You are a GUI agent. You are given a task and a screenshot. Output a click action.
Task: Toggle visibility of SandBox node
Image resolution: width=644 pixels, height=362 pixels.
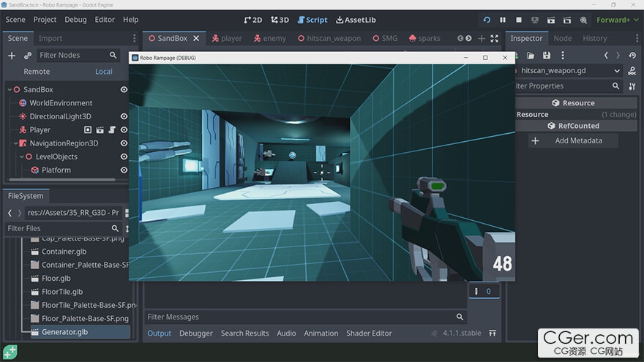point(124,89)
